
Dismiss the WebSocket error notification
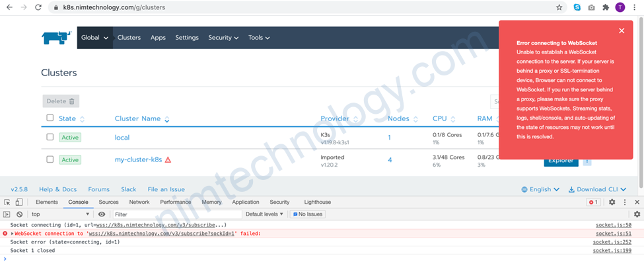621,30
